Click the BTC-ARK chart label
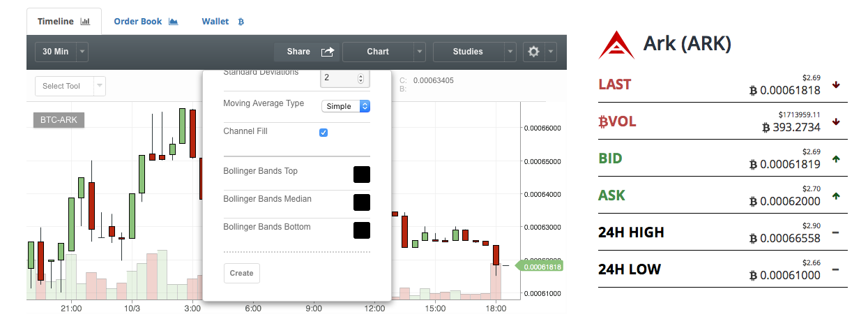868x326 pixels. coord(59,120)
